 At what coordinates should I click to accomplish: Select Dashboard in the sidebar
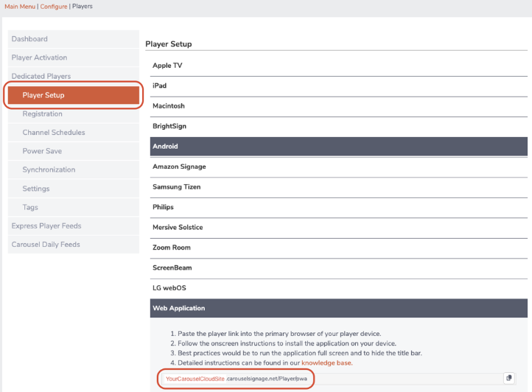[x=73, y=39]
